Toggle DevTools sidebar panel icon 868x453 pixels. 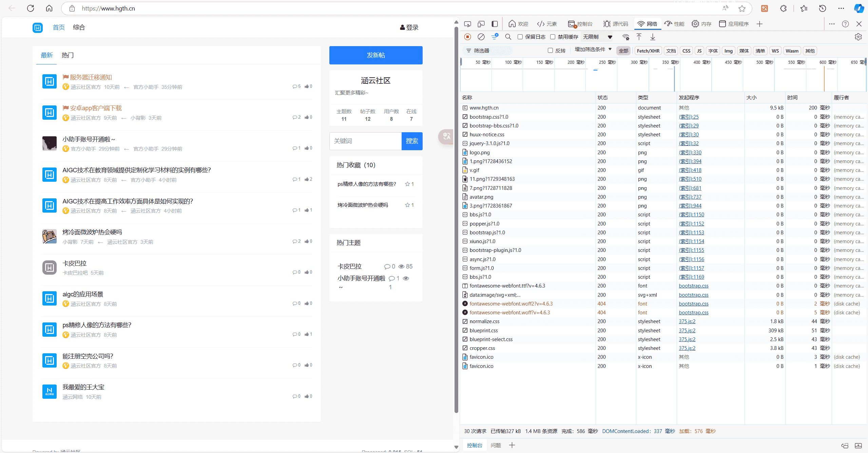click(x=495, y=24)
